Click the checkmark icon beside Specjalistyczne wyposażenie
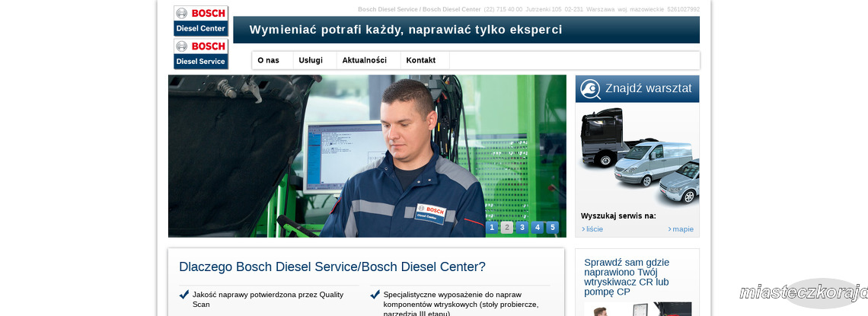The height and width of the screenshot is (316, 868). [x=375, y=295]
